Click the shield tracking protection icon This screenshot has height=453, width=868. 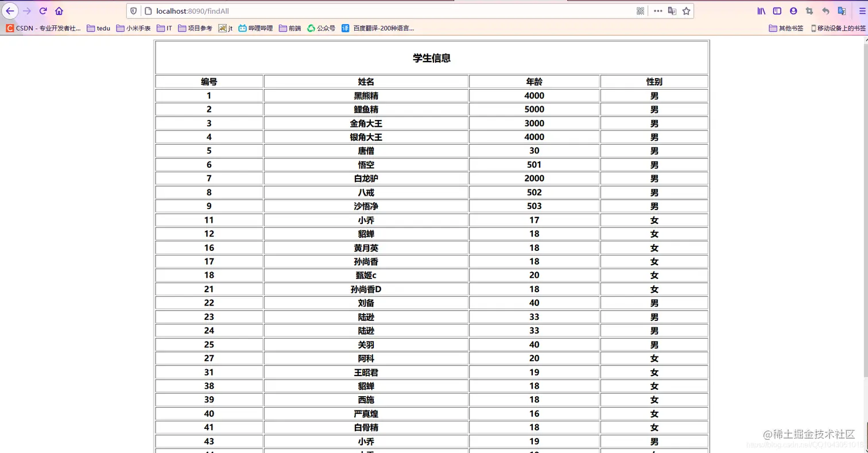(134, 11)
